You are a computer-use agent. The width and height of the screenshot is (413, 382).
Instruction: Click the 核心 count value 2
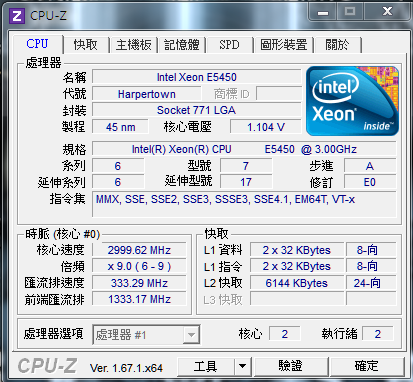tap(284, 334)
